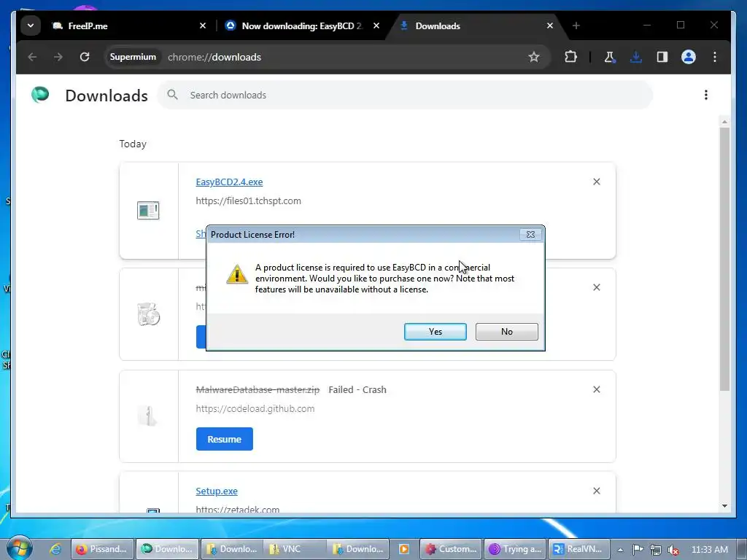
Task: Switch to Trying a... taskbar window
Action: click(x=515, y=549)
